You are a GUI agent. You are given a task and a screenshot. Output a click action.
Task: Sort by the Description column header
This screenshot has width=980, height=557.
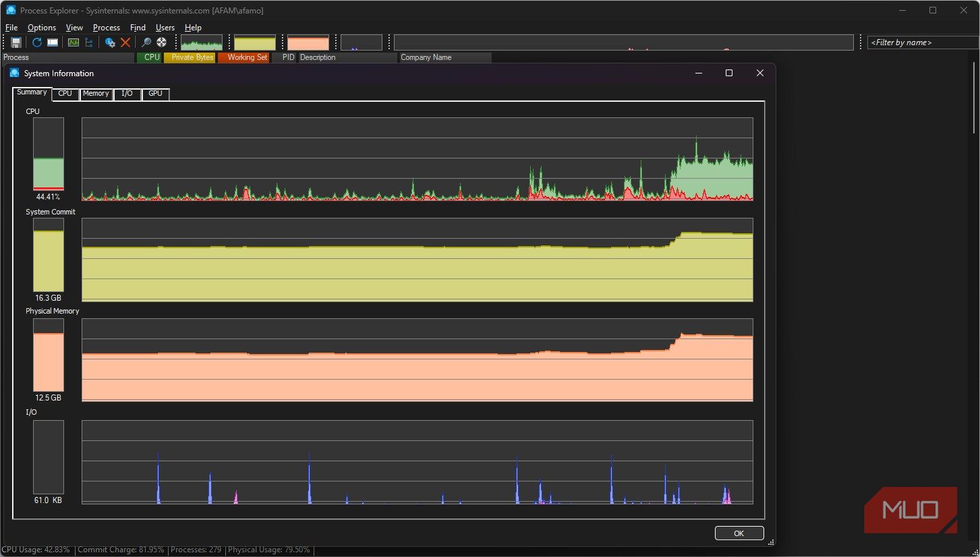(348, 58)
